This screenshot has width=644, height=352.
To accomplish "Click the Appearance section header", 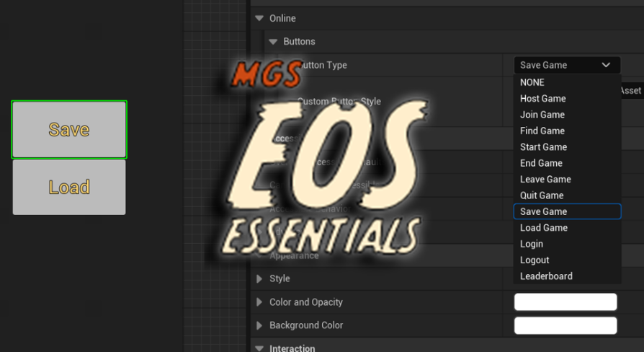I will (x=294, y=256).
